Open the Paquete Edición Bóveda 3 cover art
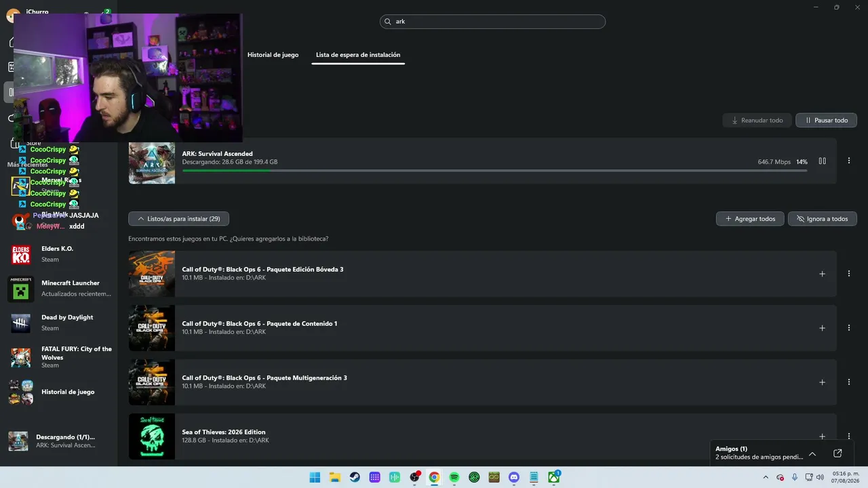 click(x=152, y=274)
